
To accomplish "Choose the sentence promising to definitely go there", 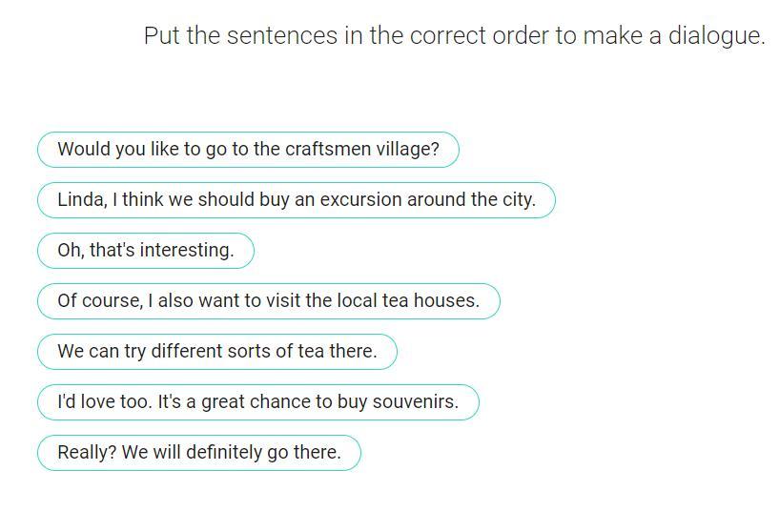I will [x=198, y=453].
